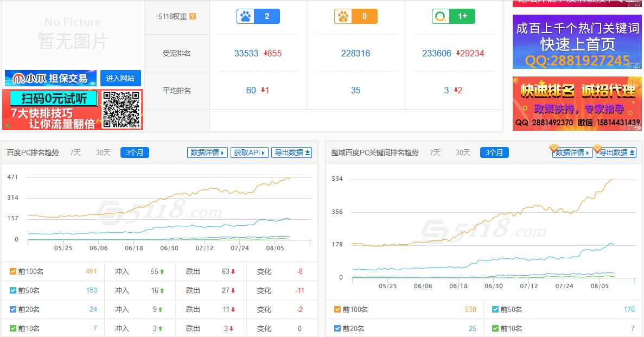This screenshot has height=337, width=644.
Task: Click the crown icon on right panel 数据详情
Action: tap(553, 148)
